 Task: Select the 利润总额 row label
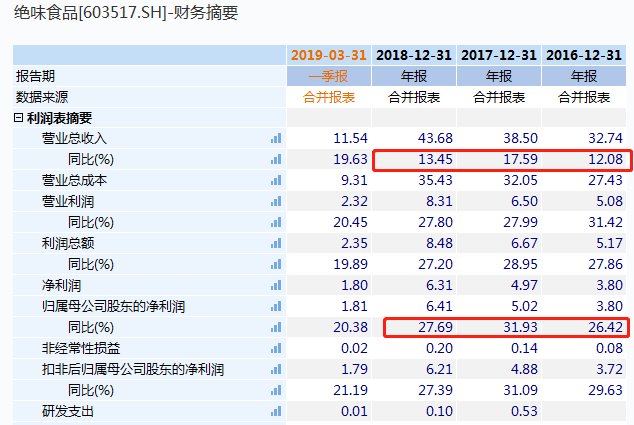(68, 243)
